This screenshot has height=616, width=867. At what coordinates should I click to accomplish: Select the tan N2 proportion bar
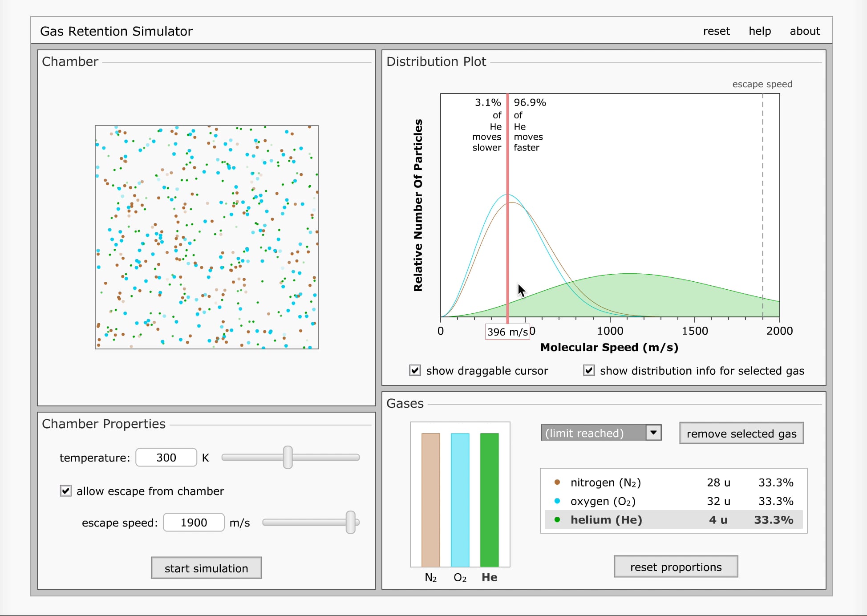point(430,499)
